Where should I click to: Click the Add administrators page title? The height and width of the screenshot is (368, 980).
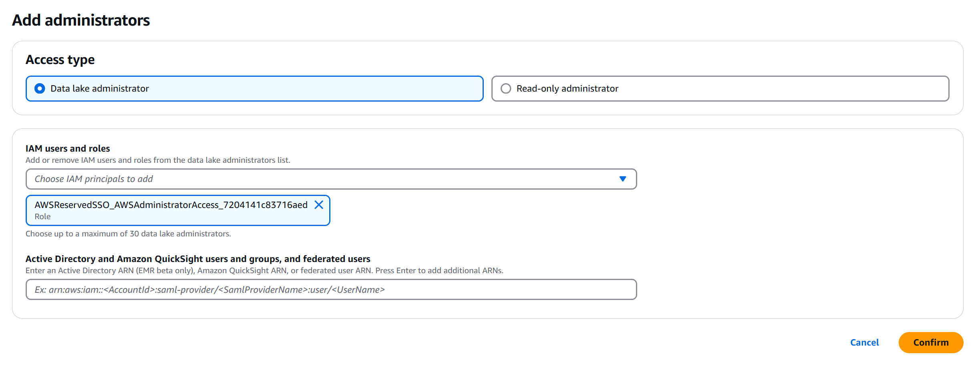(81, 20)
